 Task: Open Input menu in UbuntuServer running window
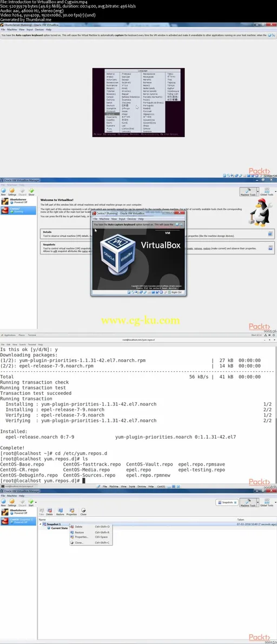tap(30, 30)
